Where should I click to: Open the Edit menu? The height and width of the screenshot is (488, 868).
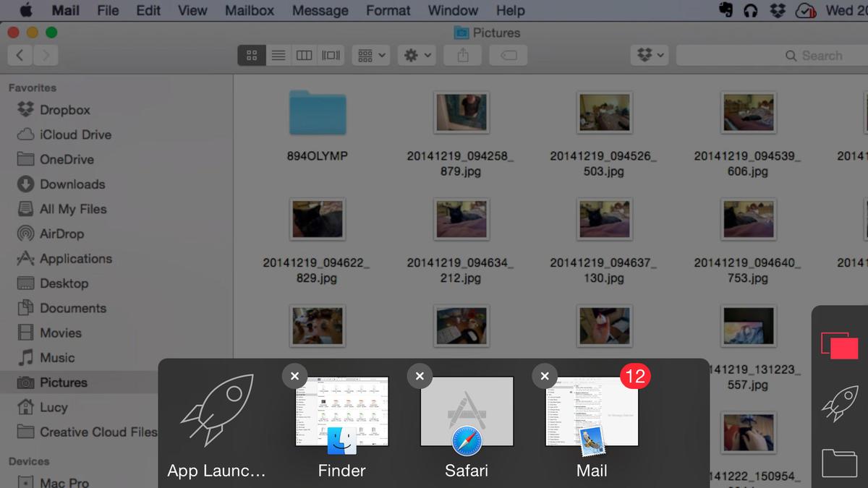pyautogui.click(x=148, y=10)
